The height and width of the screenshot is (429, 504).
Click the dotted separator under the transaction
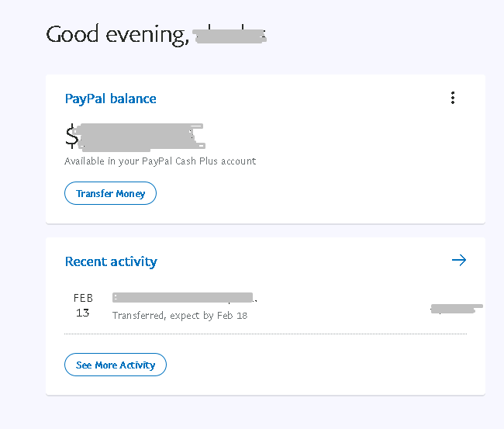[x=265, y=334]
